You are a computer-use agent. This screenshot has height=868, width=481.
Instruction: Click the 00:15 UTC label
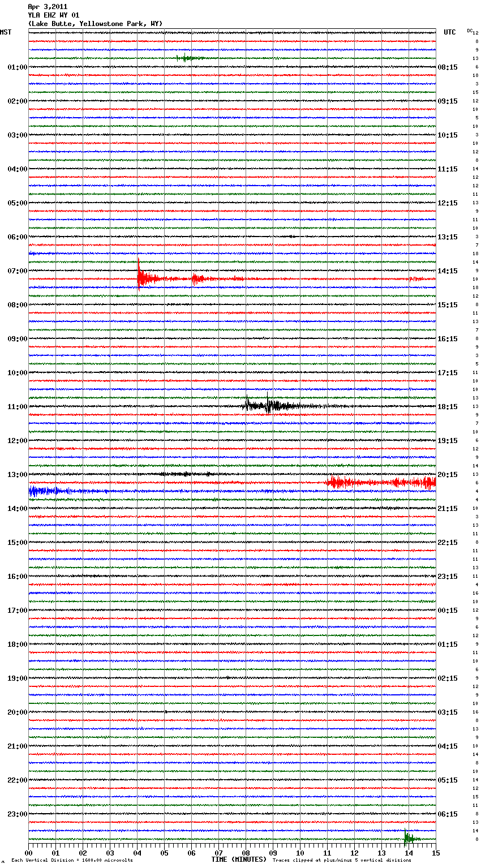coord(448,611)
